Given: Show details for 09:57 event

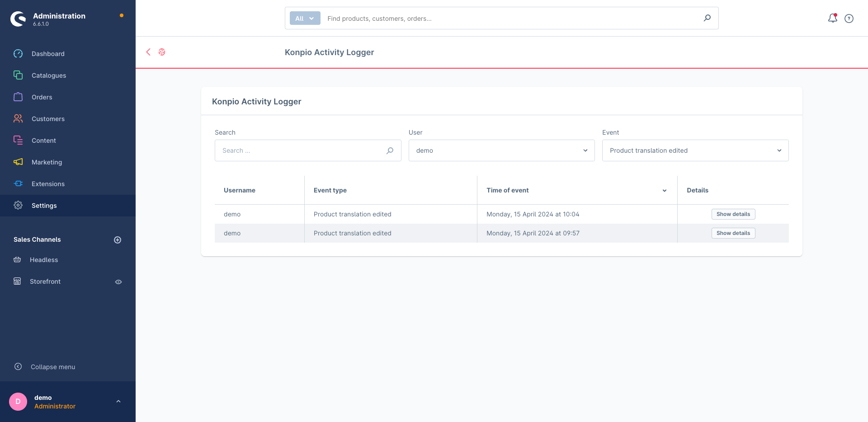Looking at the screenshot, I should click(733, 233).
